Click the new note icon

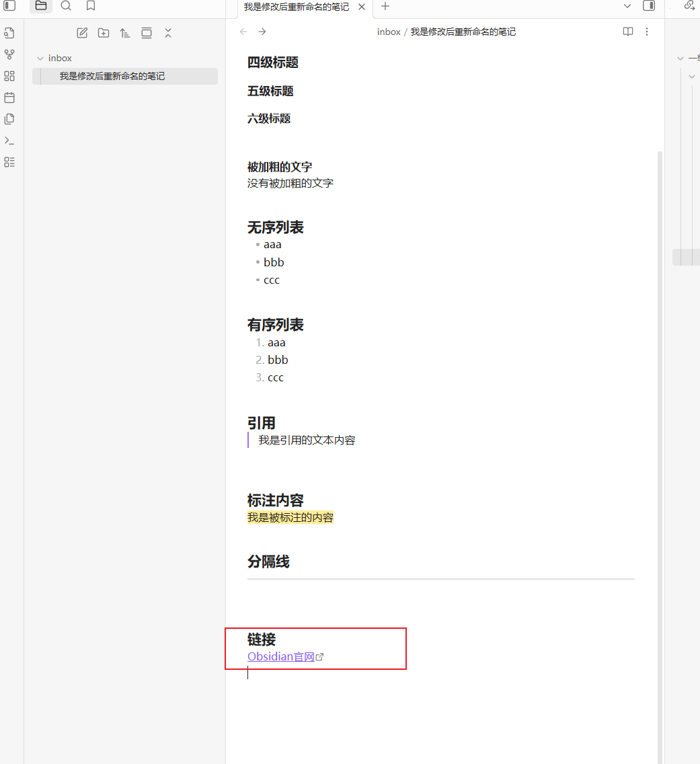point(82,33)
